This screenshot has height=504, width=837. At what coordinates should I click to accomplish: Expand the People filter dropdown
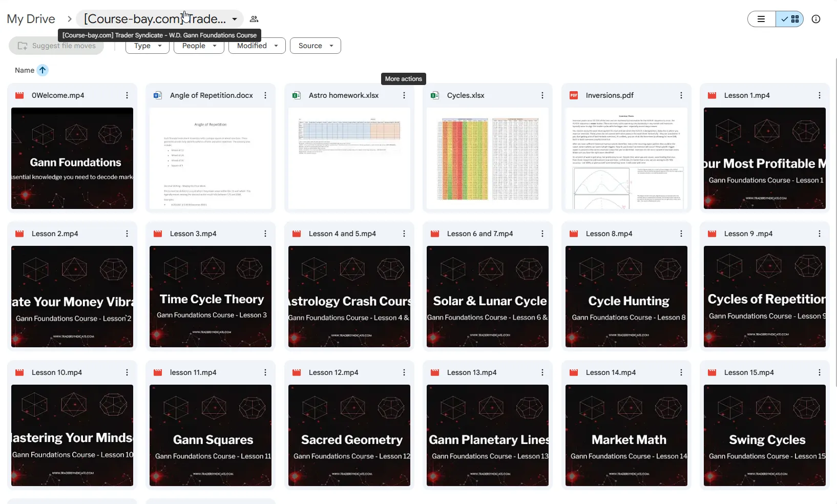pos(199,46)
